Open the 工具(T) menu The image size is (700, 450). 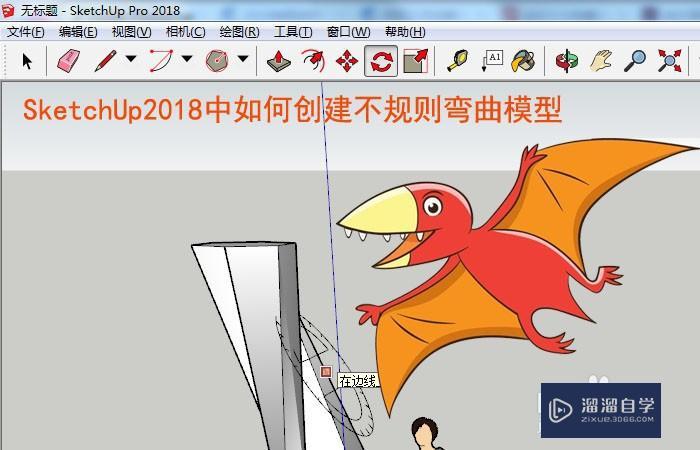coord(293,32)
